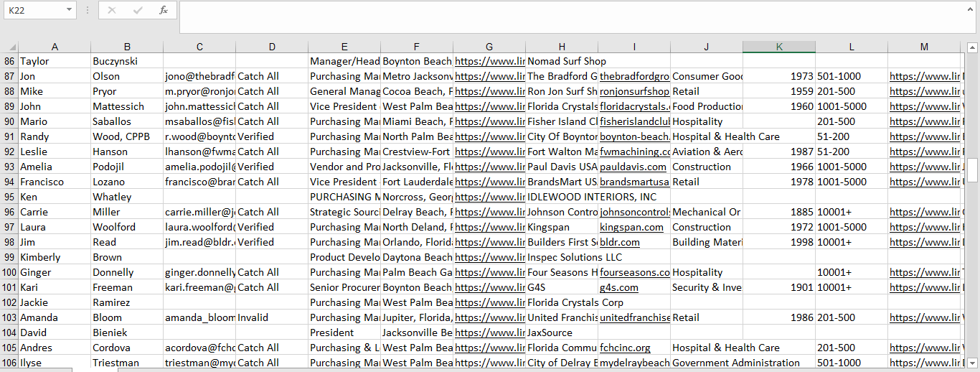
Task: Open ronjonsurfshop link in row 88
Action: point(634,91)
